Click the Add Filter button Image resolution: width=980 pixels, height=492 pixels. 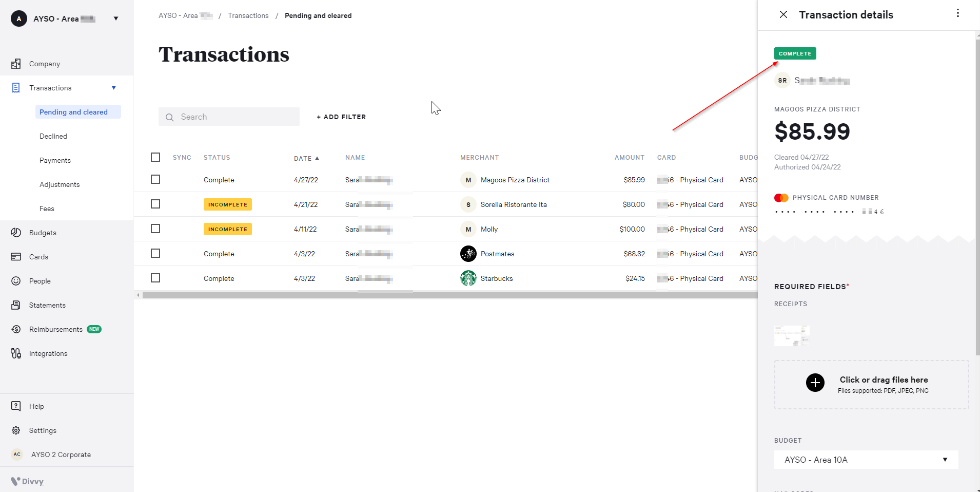[x=341, y=117]
